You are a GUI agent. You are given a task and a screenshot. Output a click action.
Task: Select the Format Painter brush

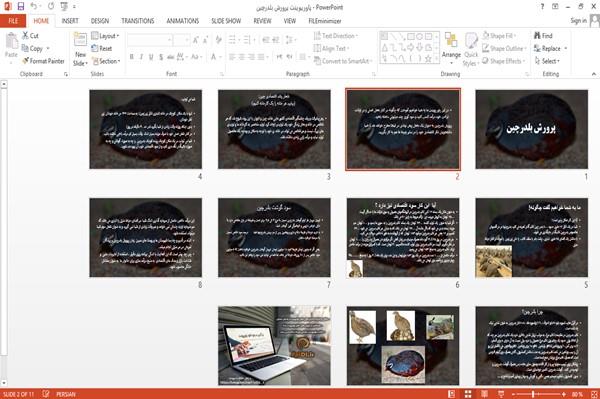tap(25, 61)
